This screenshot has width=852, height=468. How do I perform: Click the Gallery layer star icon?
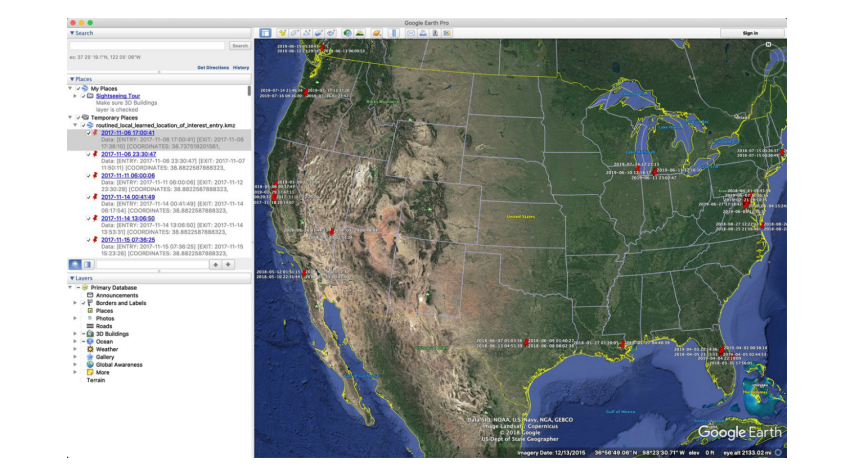[90, 357]
